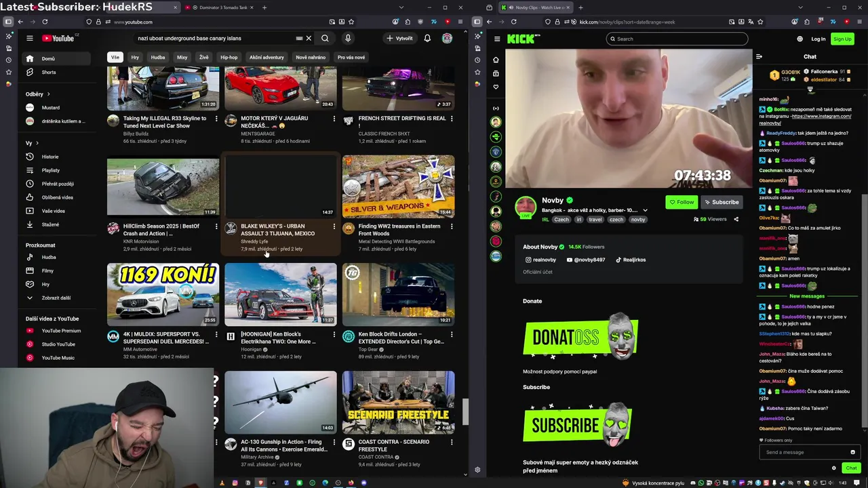This screenshot has width=868, height=488.
Task: Collapse the Kick chat panel icon
Action: (759, 57)
